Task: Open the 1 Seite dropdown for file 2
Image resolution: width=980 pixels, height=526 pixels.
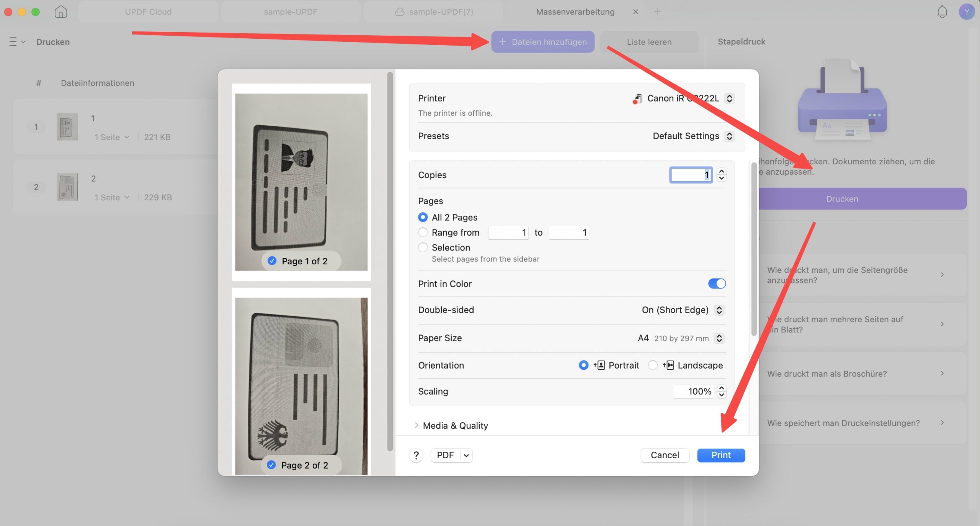Action: (x=111, y=197)
